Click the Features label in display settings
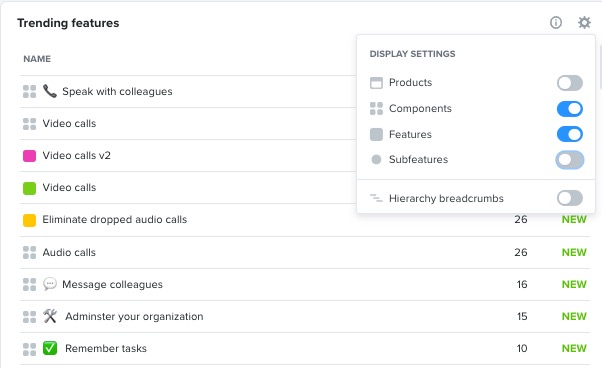This screenshot has height=368, width=602. pos(410,134)
